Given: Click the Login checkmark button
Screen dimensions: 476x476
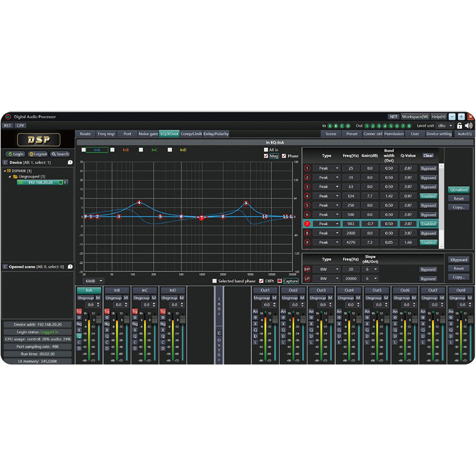Looking at the screenshot, I should pyautogui.click(x=15, y=154).
